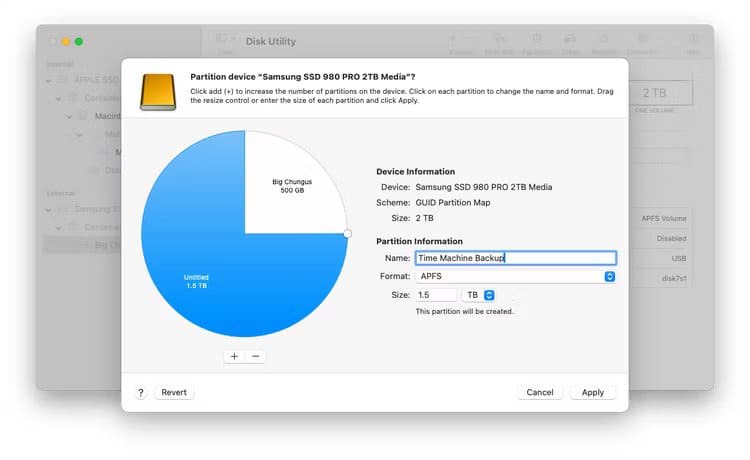Viewport: 750px width, 460px height.
Task: Click 'disk7s1' in background info table
Action: point(673,278)
